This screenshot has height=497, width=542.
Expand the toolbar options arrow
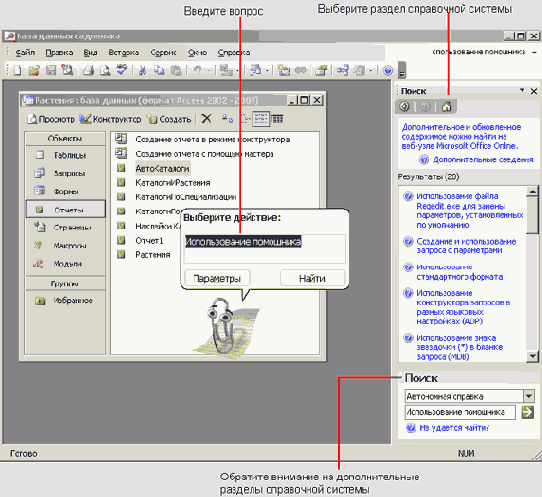click(x=402, y=71)
